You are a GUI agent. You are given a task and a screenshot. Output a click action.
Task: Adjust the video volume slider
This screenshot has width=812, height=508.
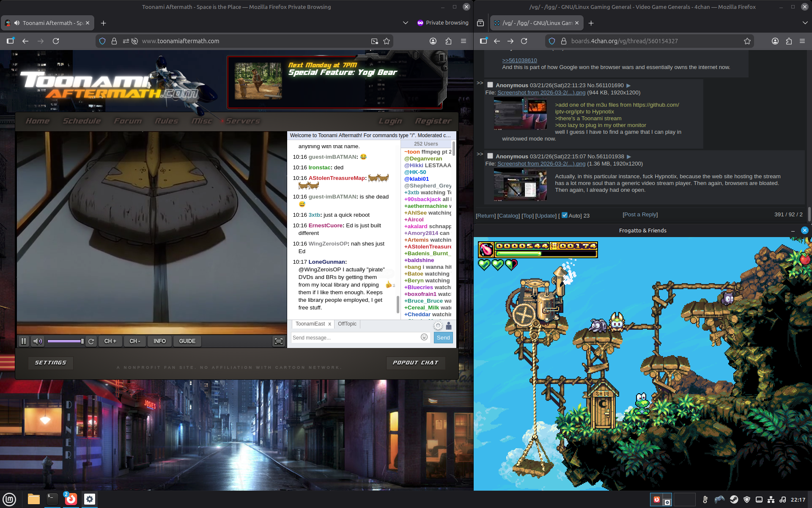(66, 341)
